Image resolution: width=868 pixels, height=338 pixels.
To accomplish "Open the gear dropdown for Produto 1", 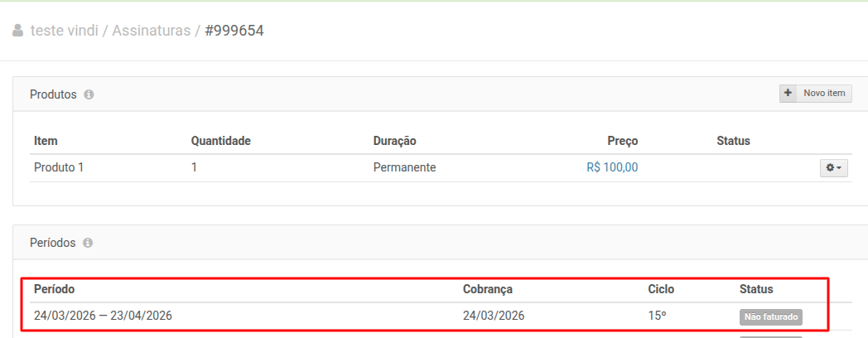I will (x=834, y=168).
